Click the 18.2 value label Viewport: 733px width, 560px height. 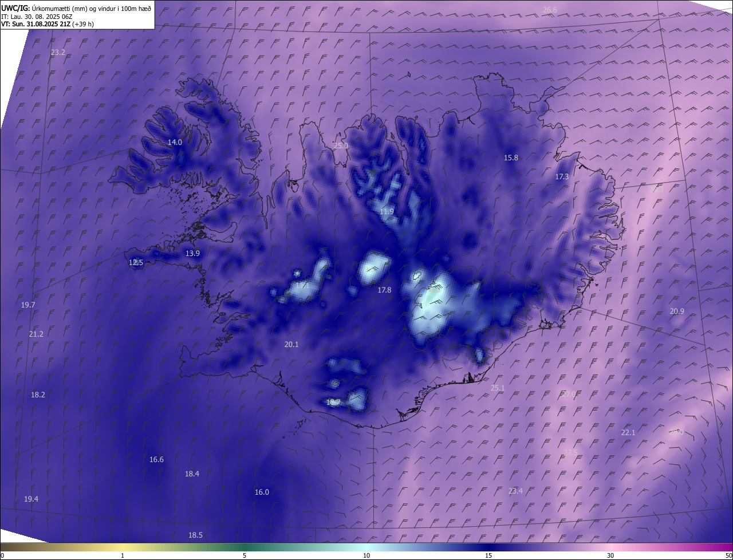coord(38,395)
